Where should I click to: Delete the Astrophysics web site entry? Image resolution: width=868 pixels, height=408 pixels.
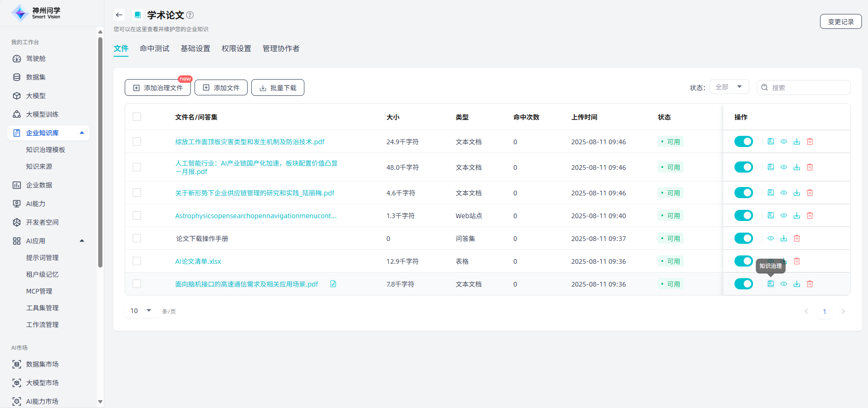click(810, 215)
